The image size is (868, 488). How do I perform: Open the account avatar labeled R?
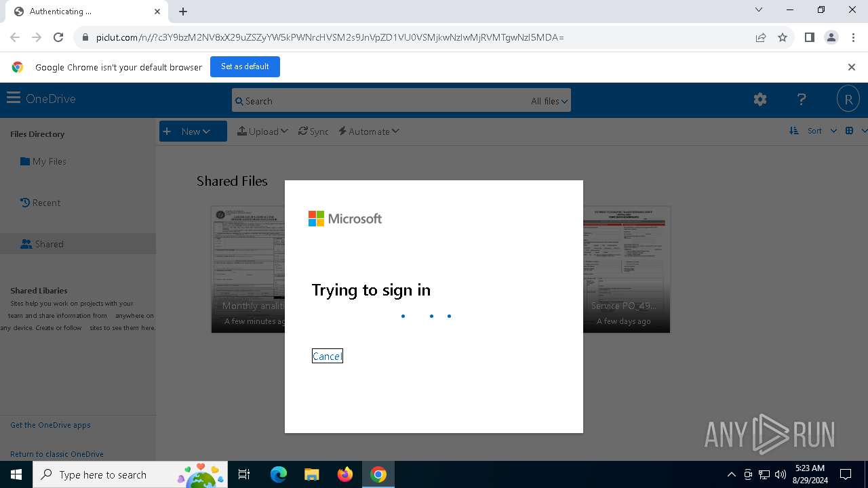pos(848,99)
